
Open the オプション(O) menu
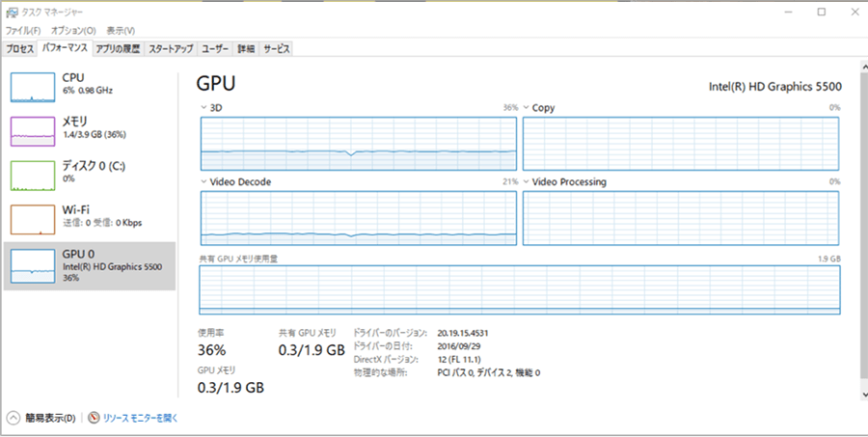pyautogui.click(x=73, y=31)
